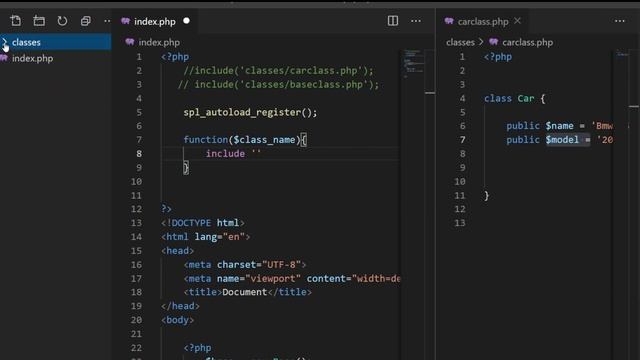Viewport: 640px width, 360px height.
Task: Open more actions for index.php editor group
Action: 416,21
